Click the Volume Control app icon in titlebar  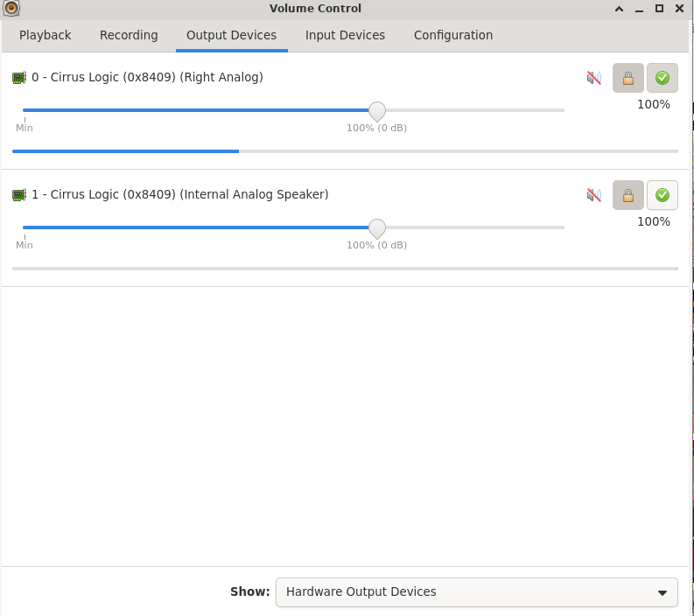11,8
